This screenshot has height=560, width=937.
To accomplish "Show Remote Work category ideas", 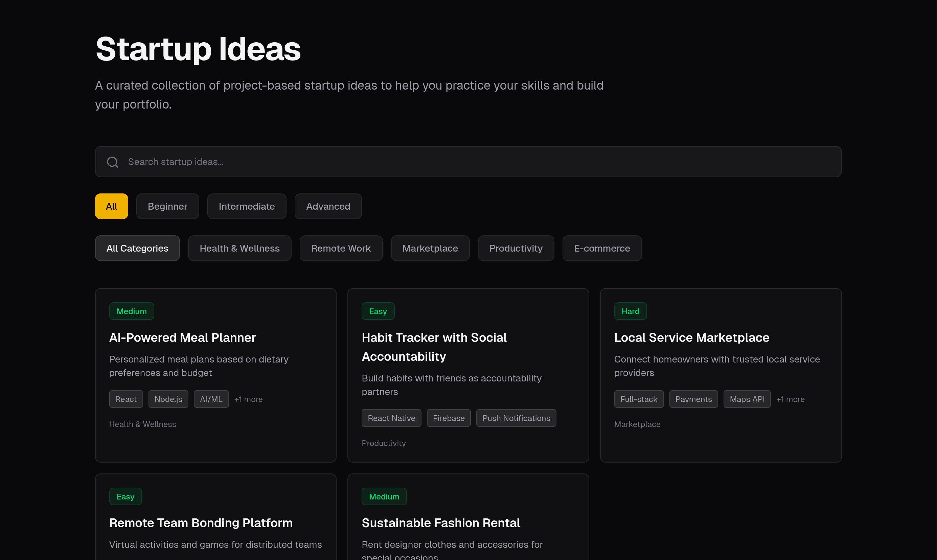I will click(340, 248).
